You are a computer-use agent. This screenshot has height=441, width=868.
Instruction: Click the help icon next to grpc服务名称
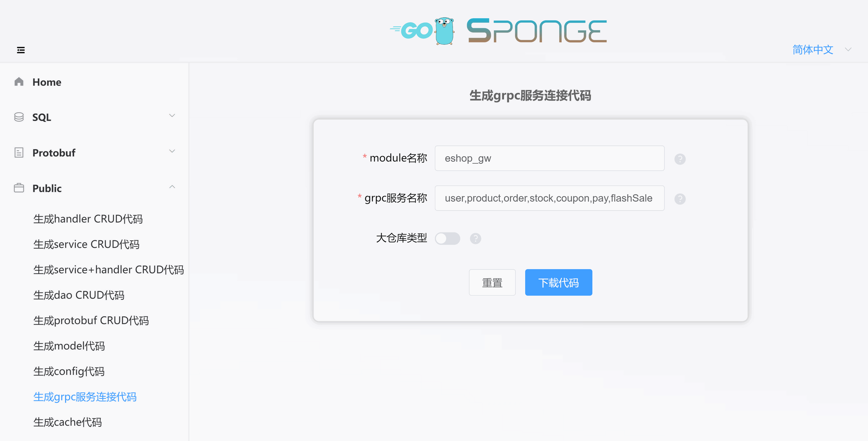(680, 199)
